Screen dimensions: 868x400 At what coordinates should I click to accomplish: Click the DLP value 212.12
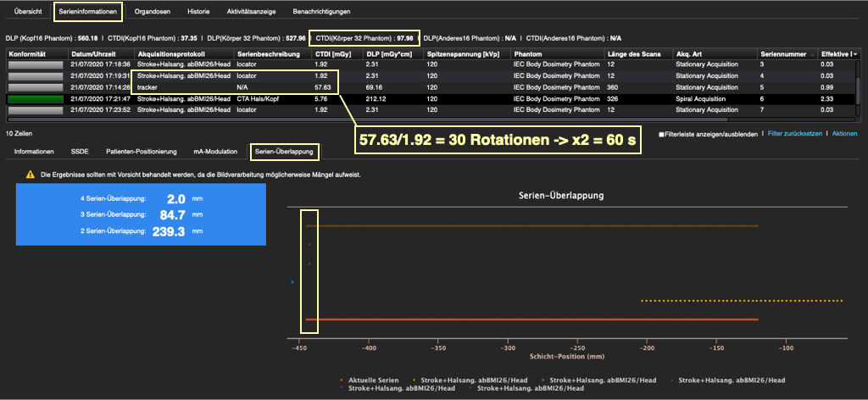pos(376,99)
